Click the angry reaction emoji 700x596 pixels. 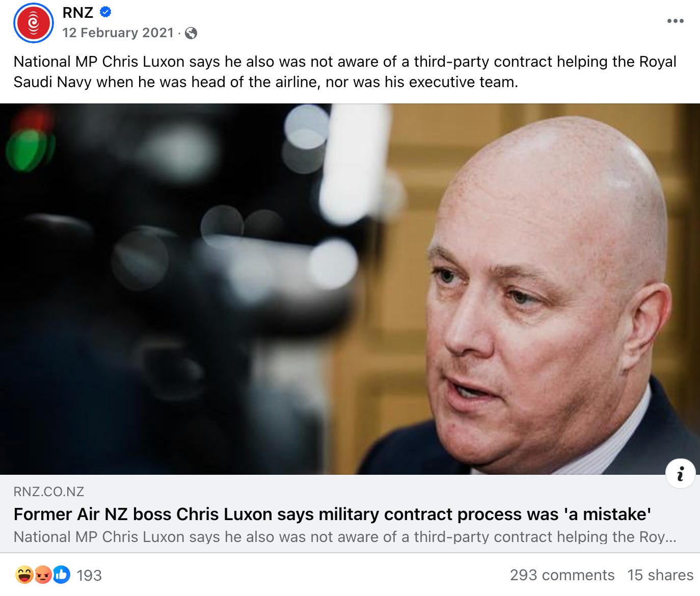43,575
